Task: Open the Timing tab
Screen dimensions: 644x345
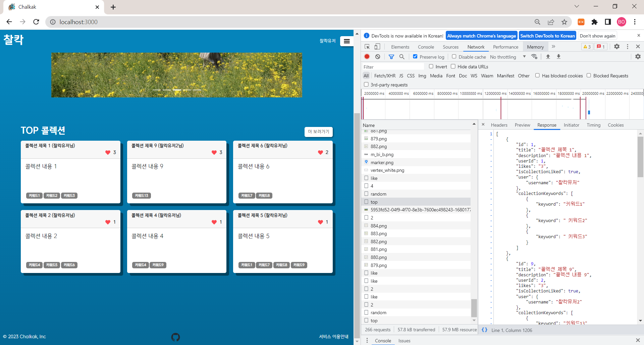Action: click(x=593, y=125)
